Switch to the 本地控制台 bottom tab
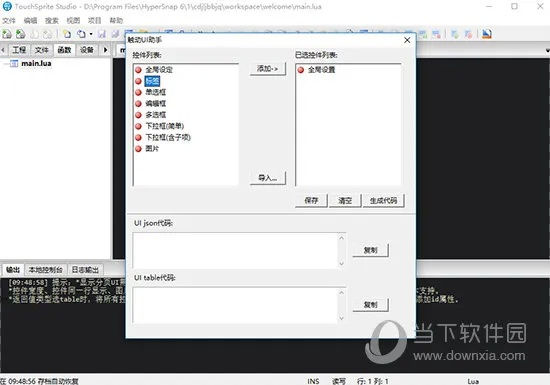This screenshot has height=385, width=550. [x=45, y=270]
